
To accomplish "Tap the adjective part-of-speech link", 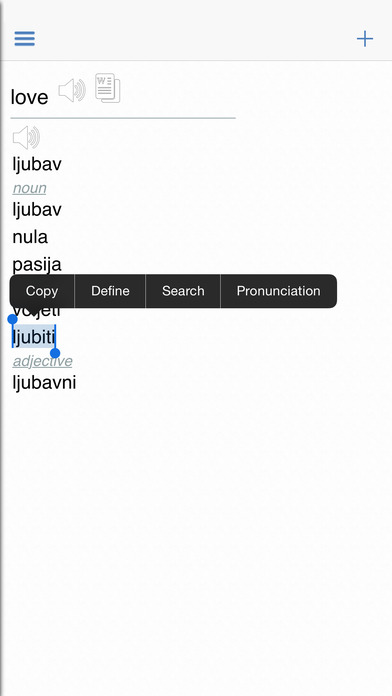I will 42,361.
